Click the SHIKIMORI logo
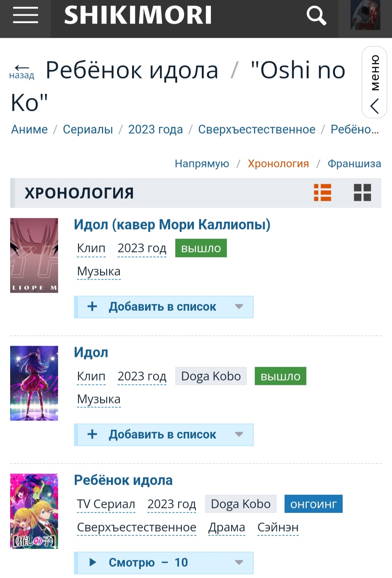Viewport: 392px width, 578px height. [138, 15]
